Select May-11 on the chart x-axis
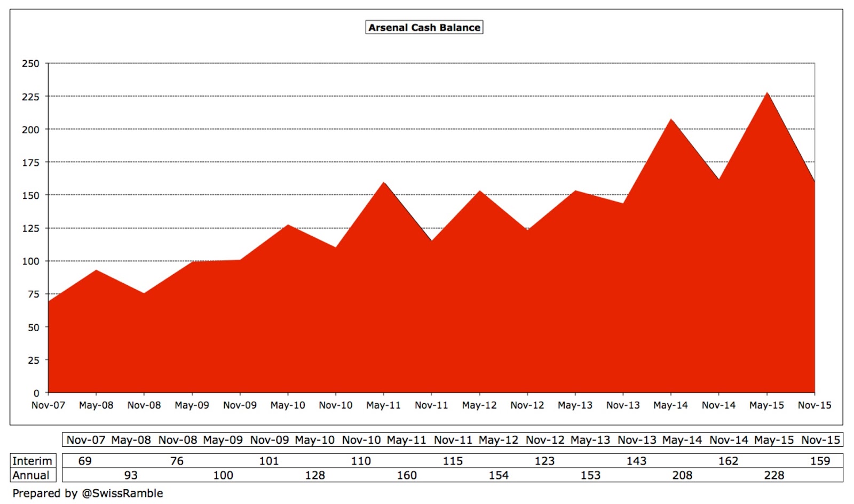The height and width of the screenshot is (504, 854). (383, 405)
